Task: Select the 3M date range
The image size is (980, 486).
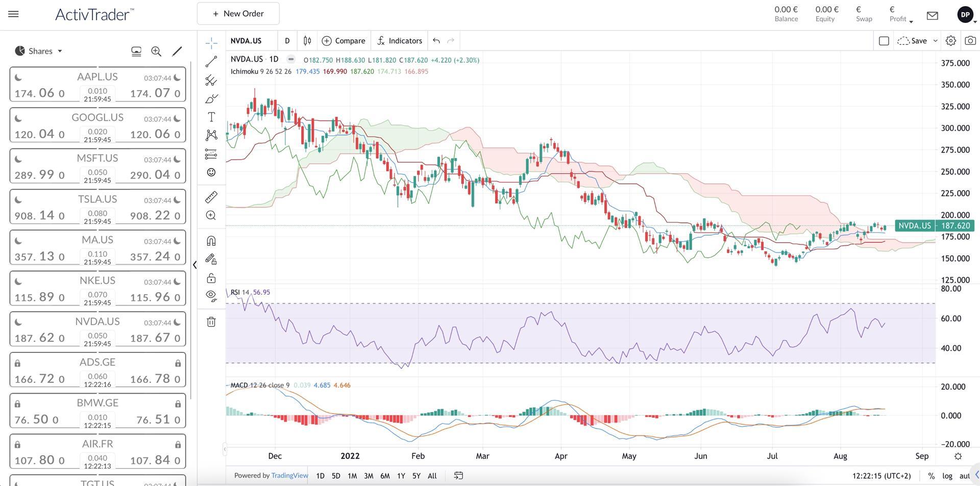Action: coord(369,476)
